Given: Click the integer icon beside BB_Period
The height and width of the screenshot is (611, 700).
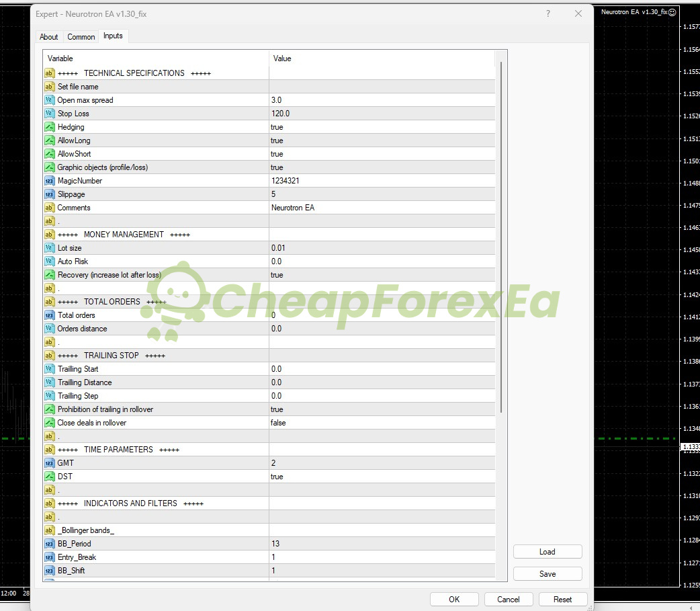Looking at the screenshot, I should pos(50,544).
